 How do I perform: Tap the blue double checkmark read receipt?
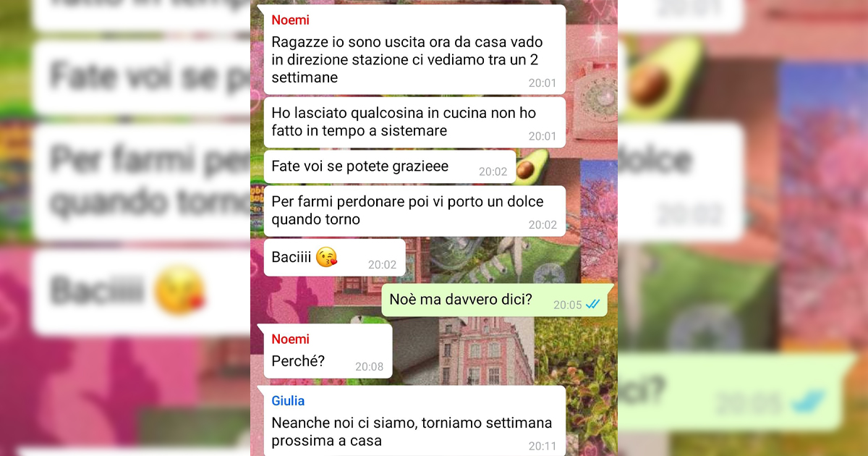(x=593, y=305)
